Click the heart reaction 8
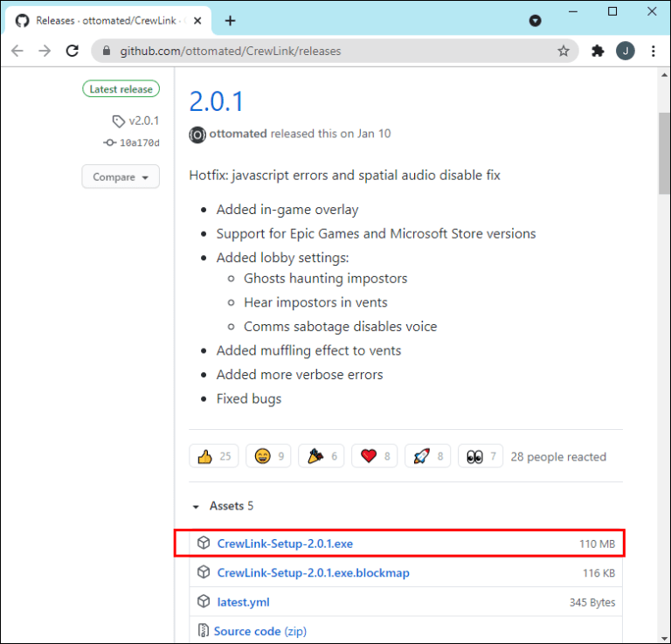Image resolution: width=671 pixels, height=644 pixels. [x=375, y=456]
